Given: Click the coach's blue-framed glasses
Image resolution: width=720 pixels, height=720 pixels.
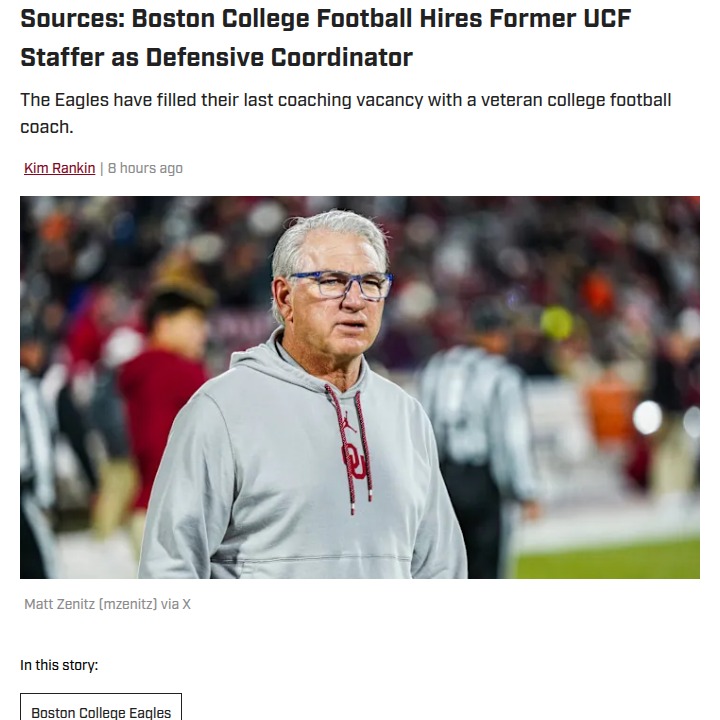Looking at the screenshot, I should pos(340,285).
